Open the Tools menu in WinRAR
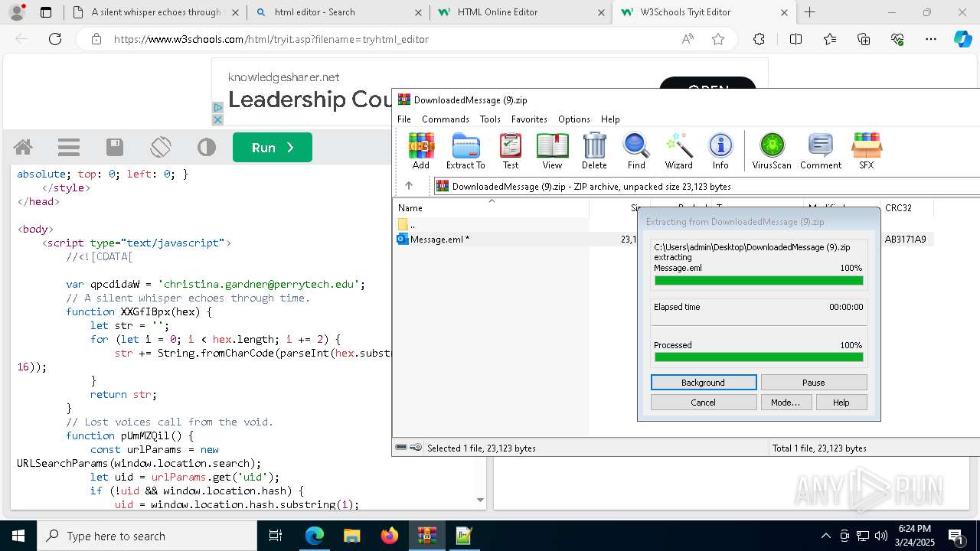 (x=490, y=119)
